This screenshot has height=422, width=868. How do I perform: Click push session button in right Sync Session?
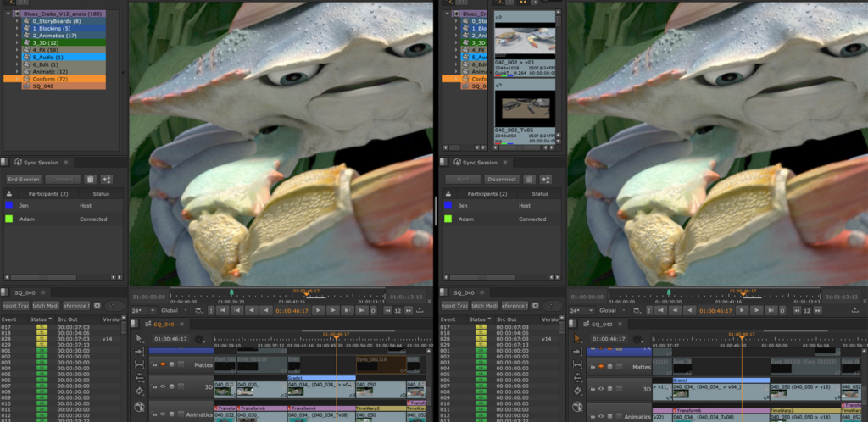click(545, 179)
